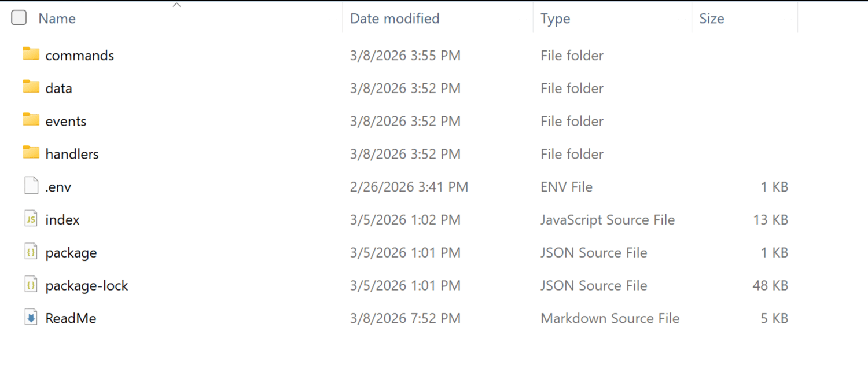Image resolution: width=868 pixels, height=375 pixels.
Task: Click the handlers folder name
Action: coord(72,154)
